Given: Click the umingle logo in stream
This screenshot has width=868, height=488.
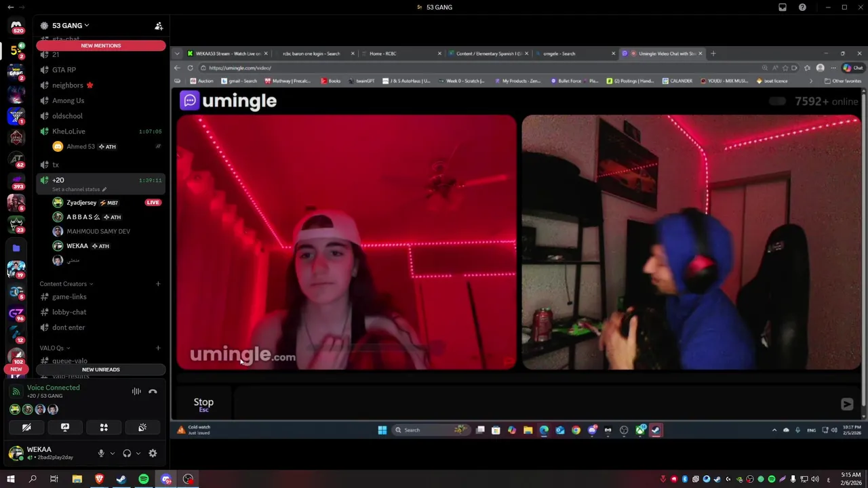Looking at the screenshot, I should click(229, 101).
